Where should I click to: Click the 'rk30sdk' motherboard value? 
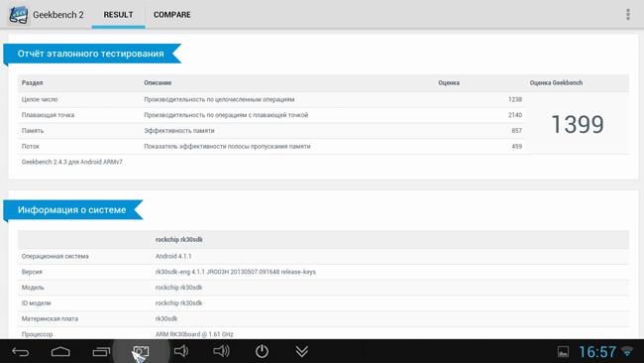coord(166,318)
